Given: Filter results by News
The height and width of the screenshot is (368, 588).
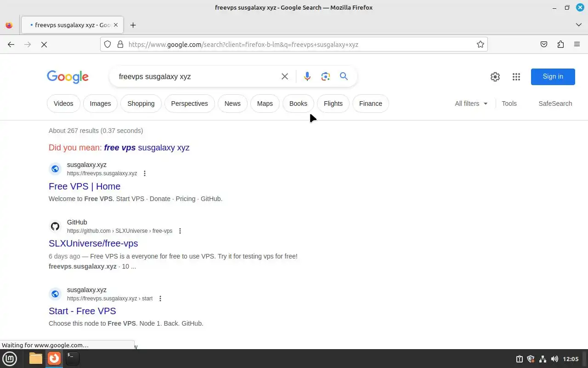Looking at the screenshot, I should coord(232,103).
